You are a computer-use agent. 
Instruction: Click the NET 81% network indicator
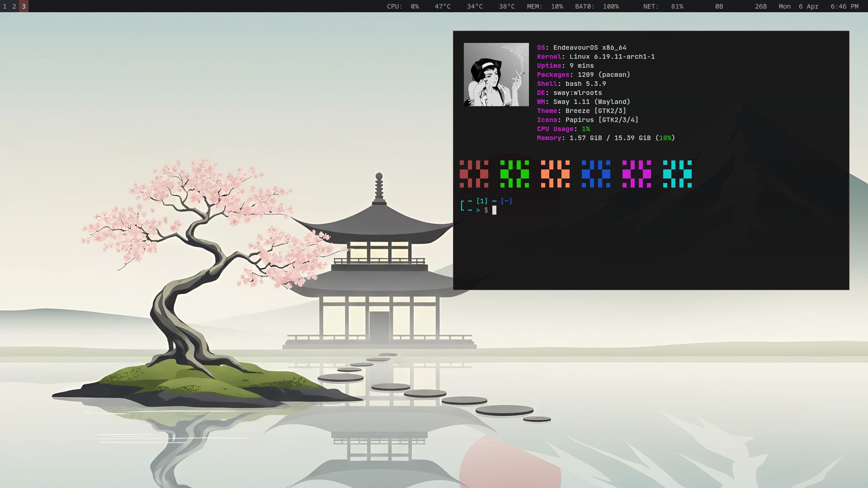point(663,6)
